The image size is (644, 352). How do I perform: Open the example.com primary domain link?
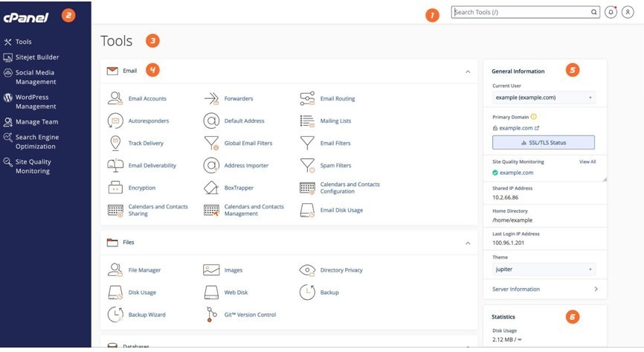pyautogui.click(x=516, y=128)
